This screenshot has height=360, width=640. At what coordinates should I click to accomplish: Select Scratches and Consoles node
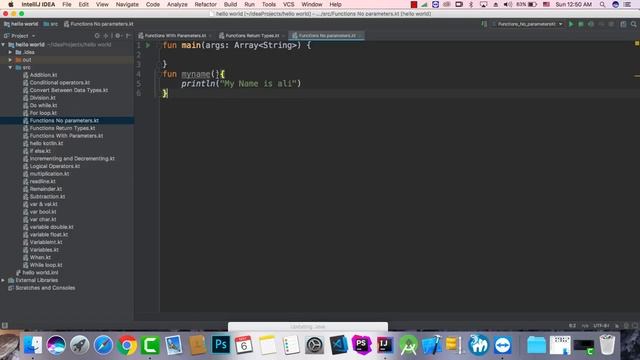pyautogui.click(x=45, y=288)
